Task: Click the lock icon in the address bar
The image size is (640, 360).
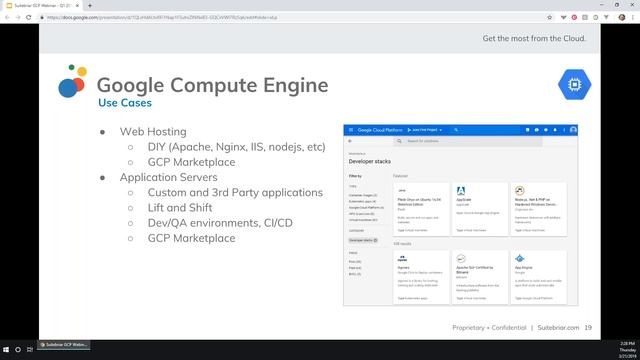Action: (42, 18)
